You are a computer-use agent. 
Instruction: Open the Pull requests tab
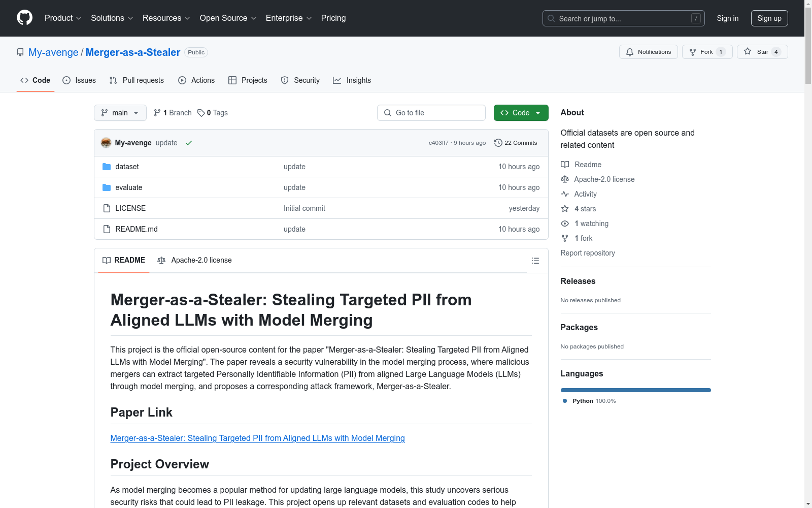click(137, 80)
